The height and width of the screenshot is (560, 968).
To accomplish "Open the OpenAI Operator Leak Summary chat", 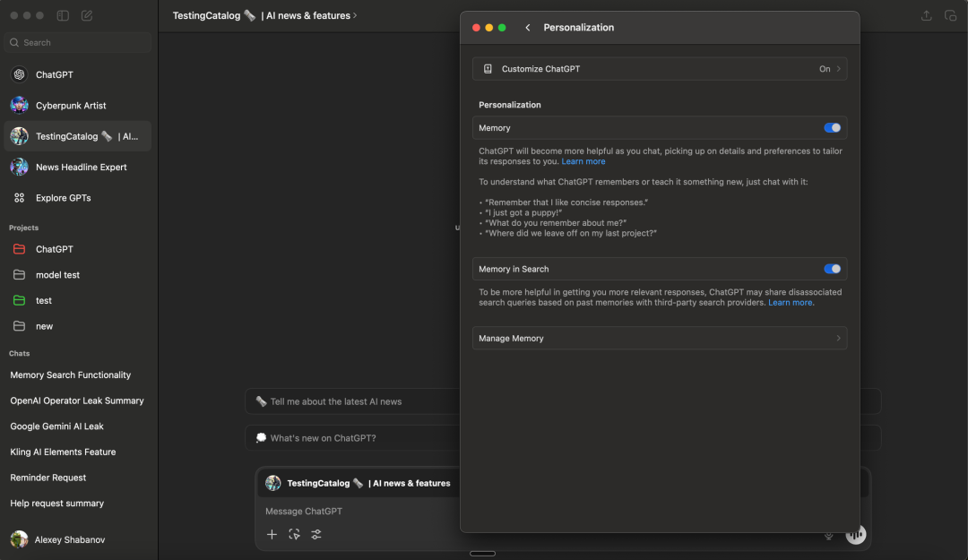I will point(78,401).
